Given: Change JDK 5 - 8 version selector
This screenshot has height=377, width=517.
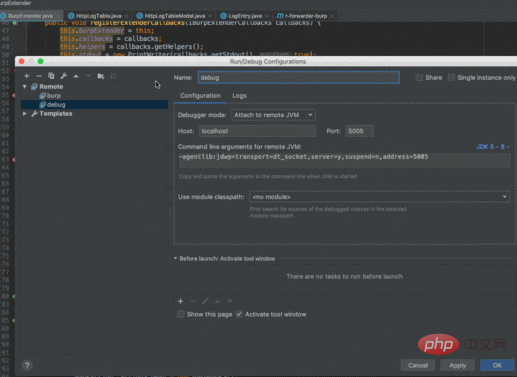Looking at the screenshot, I should 493,147.
